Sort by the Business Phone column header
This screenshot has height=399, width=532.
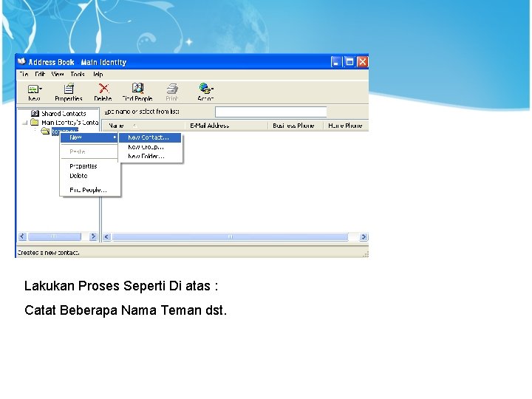tap(296, 126)
